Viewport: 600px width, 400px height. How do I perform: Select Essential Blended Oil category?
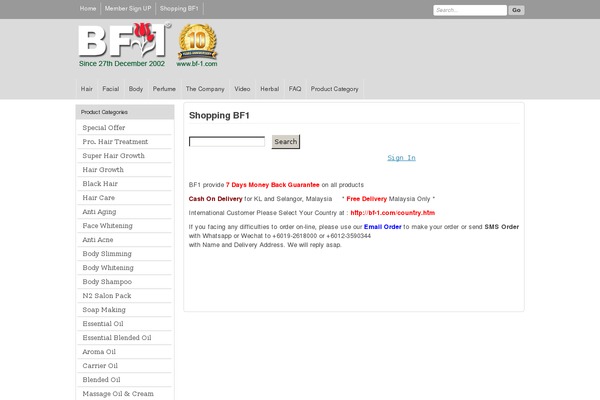coord(125,338)
